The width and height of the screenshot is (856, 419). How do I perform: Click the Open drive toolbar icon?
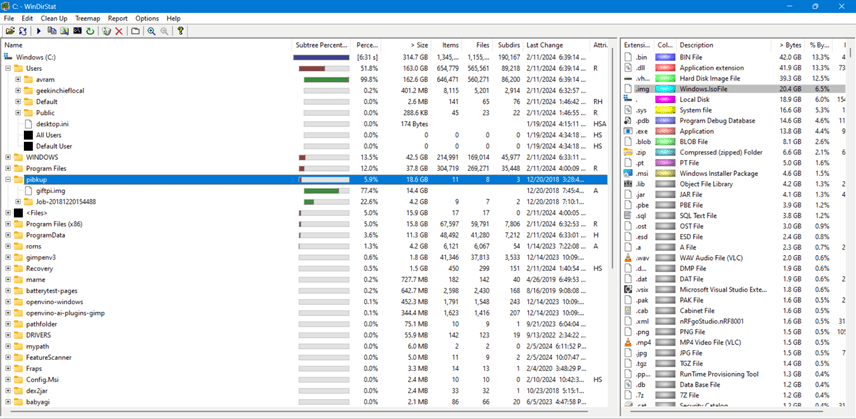click(x=10, y=31)
